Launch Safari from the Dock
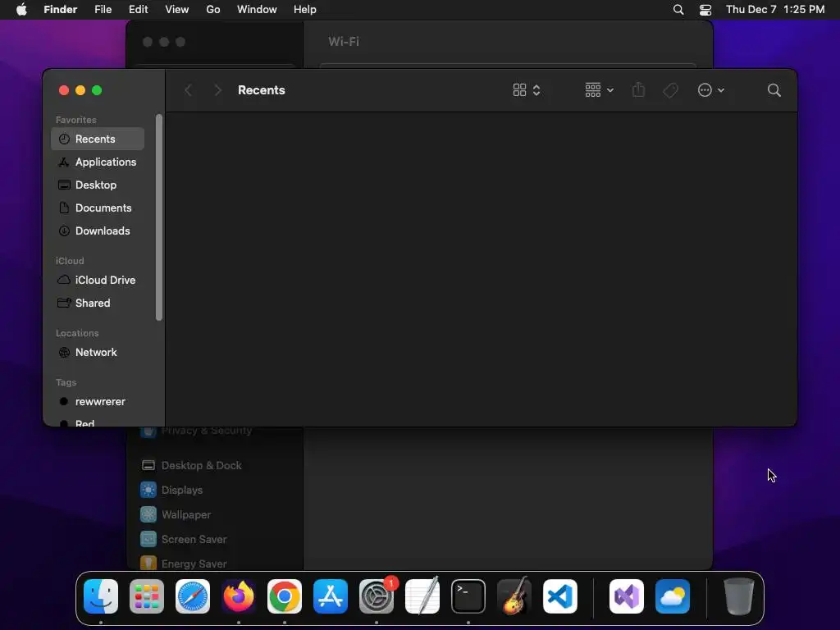Image resolution: width=840 pixels, height=630 pixels. pyautogui.click(x=193, y=596)
